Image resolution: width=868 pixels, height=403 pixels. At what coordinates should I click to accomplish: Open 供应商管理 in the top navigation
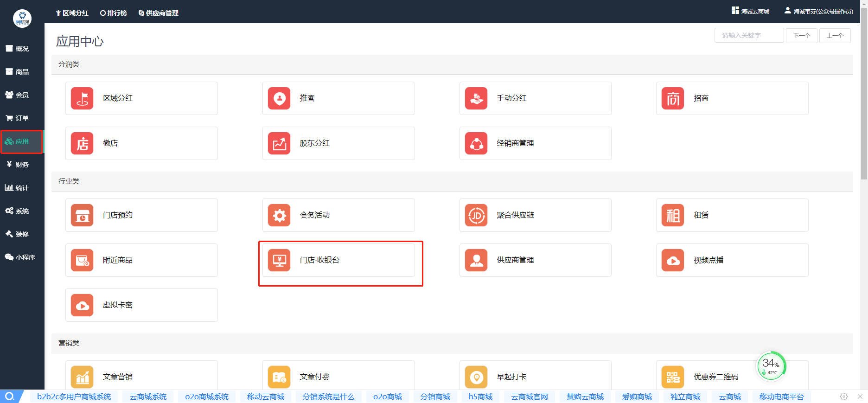point(159,13)
